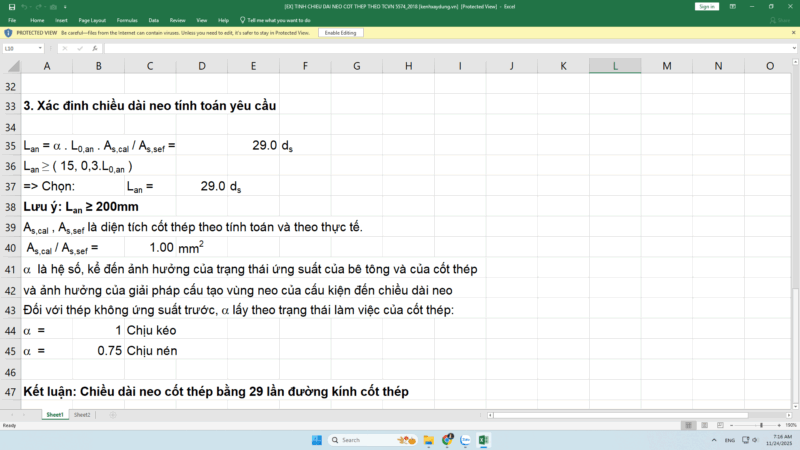This screenshot has height=450, width=800.
Task: Open File Explorer from the taskbar
Action: [426, 440]
